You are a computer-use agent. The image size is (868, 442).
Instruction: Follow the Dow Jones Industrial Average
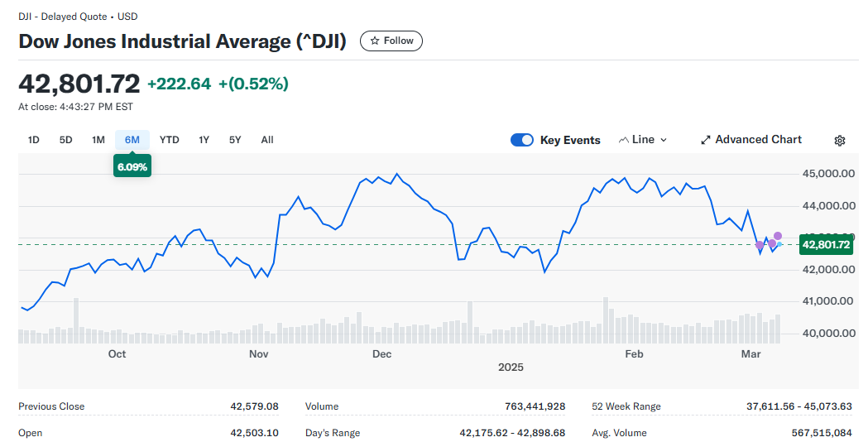click(x=391, y=41)
